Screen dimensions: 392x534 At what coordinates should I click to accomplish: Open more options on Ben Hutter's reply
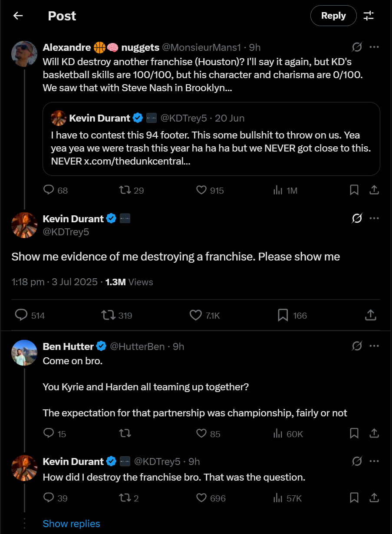point(374,346)
